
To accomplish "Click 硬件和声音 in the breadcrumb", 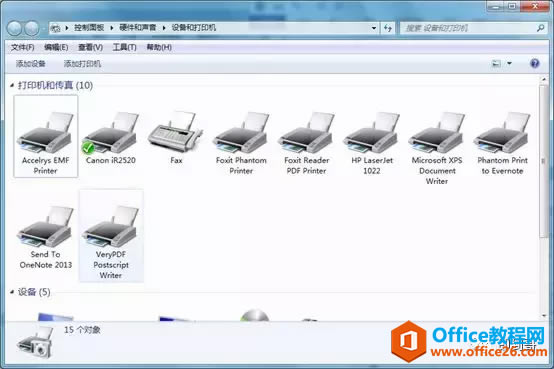I will click(x=138, y=28).
